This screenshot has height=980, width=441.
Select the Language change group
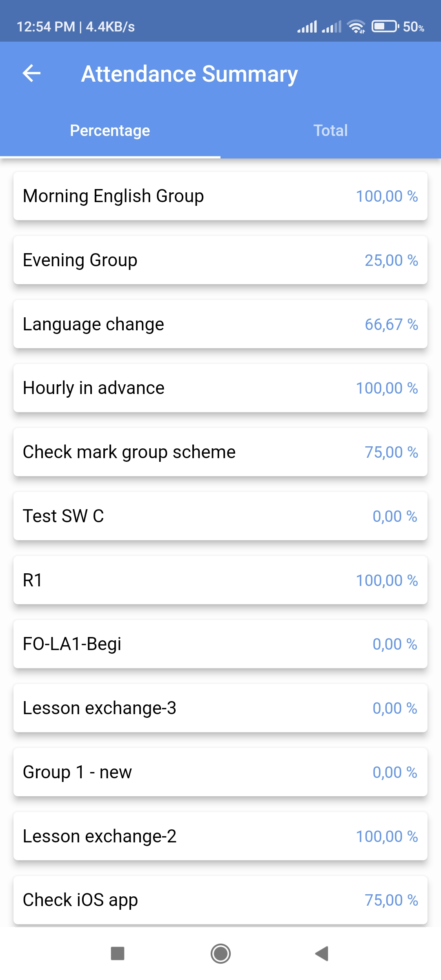tap(220, 324)
